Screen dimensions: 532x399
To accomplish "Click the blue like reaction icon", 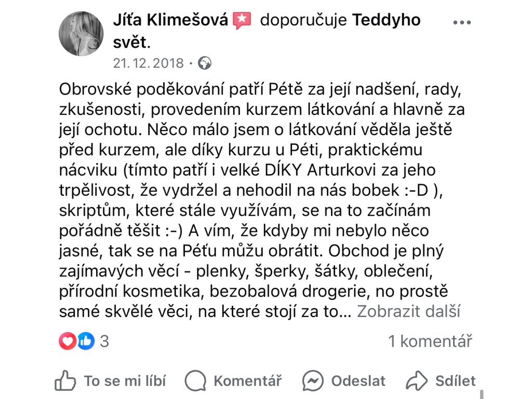I will [x=86, y=341].
